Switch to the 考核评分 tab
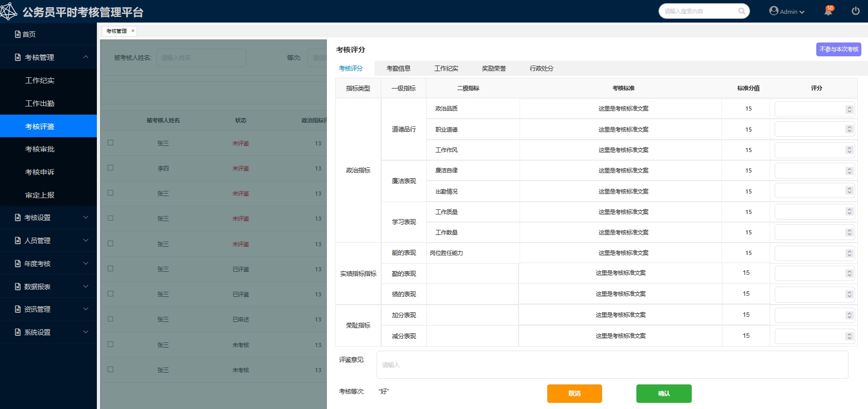Image resolution: width=868 pixels, height=409 pixels. pyautogui.click(x=351, y=69)
